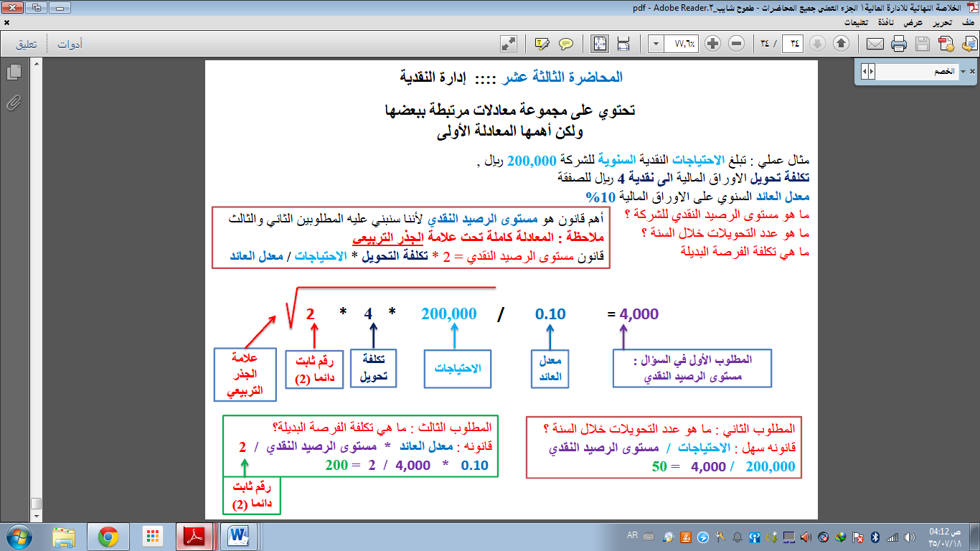
Task: Click the تكلفة تحويل label box
Action: 373,368
